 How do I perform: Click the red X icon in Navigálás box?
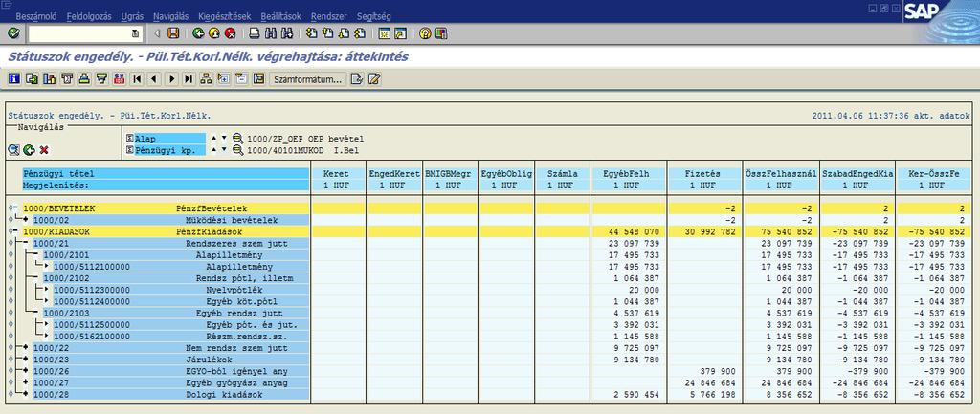click(44, 150)
